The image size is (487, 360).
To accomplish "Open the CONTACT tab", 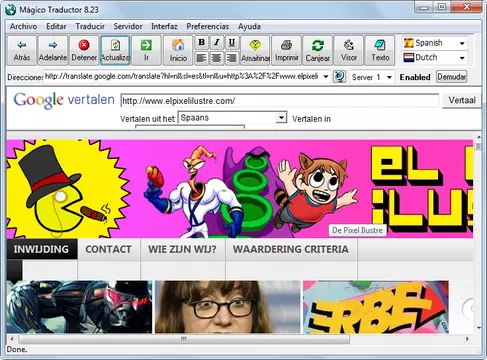I will tap(109, 249).
